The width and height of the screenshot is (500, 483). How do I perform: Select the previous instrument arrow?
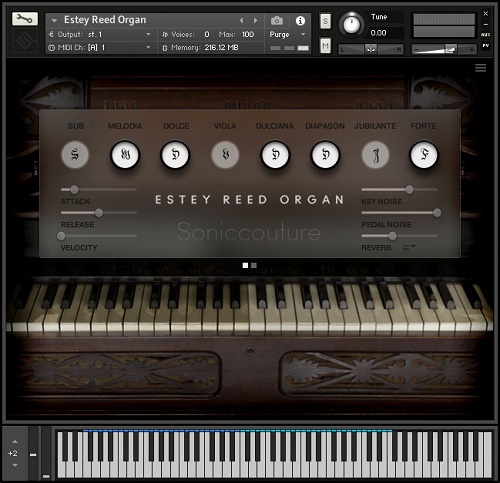click(x=241, y=21)
